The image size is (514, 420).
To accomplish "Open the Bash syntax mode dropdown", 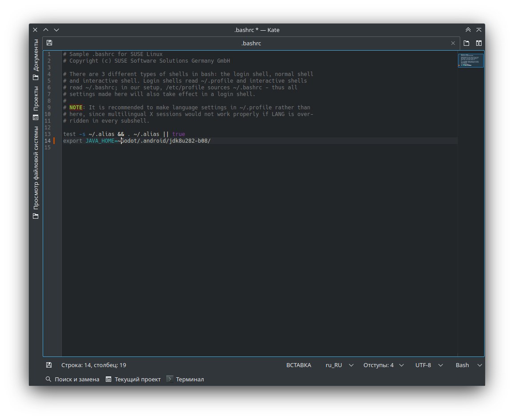I will (469, 365).
